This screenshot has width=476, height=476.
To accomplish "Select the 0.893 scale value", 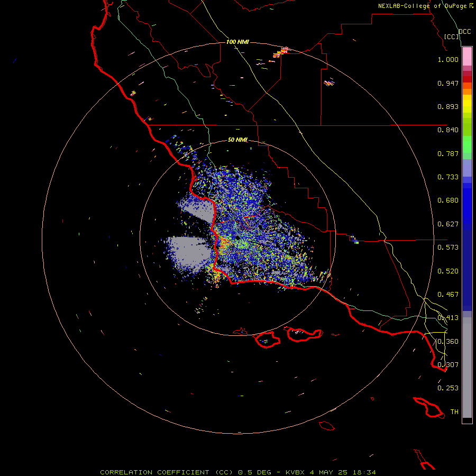I will pos(448,106).
